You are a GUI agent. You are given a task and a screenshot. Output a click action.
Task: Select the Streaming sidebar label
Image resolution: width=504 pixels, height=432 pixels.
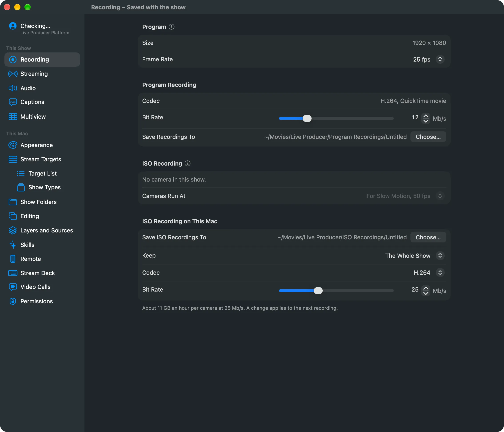[x=34, y=74]
